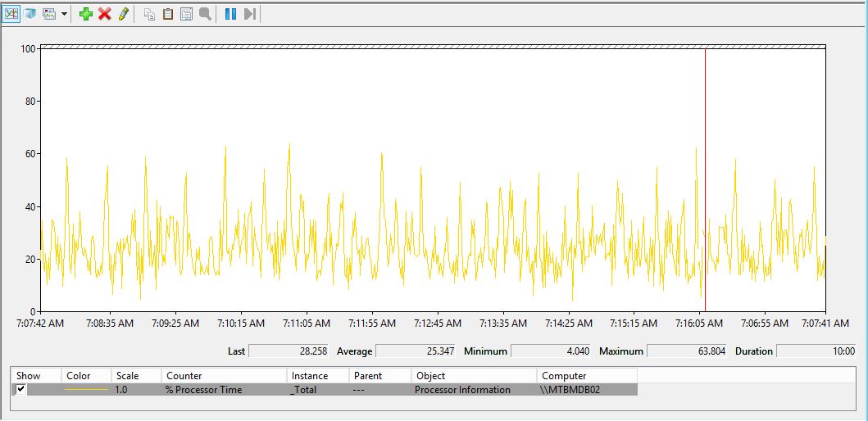Click the 80 value on vertical axis
This screenshot has width=868, height=421.
point(31,102)
